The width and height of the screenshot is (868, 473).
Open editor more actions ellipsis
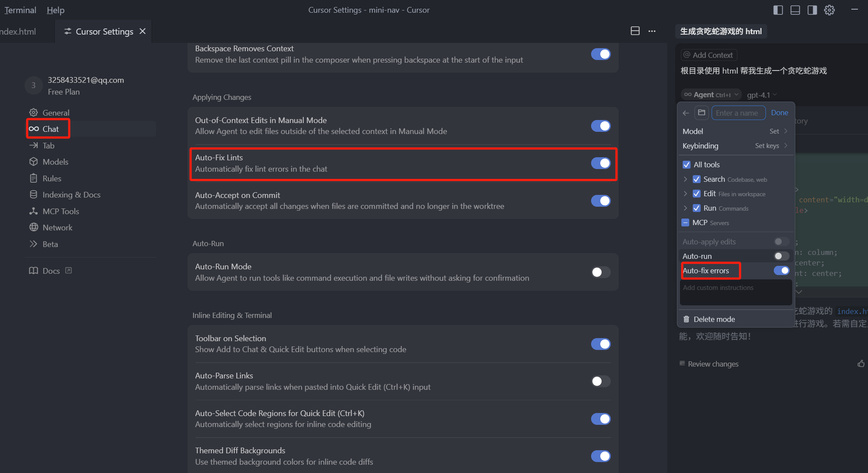click(652, 31)
